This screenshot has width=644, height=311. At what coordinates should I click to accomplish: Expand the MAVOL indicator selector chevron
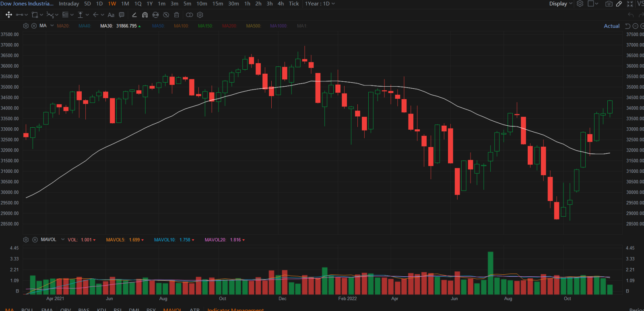tap(63, 240)
